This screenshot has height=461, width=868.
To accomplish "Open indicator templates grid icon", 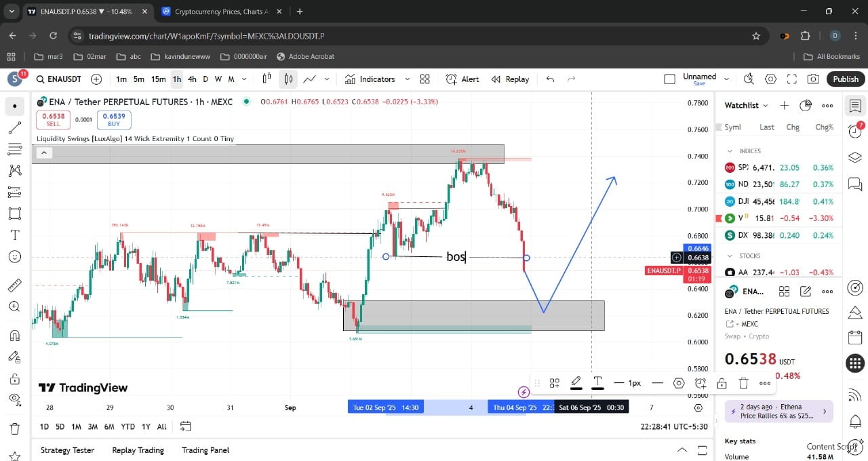I will 425,79.
